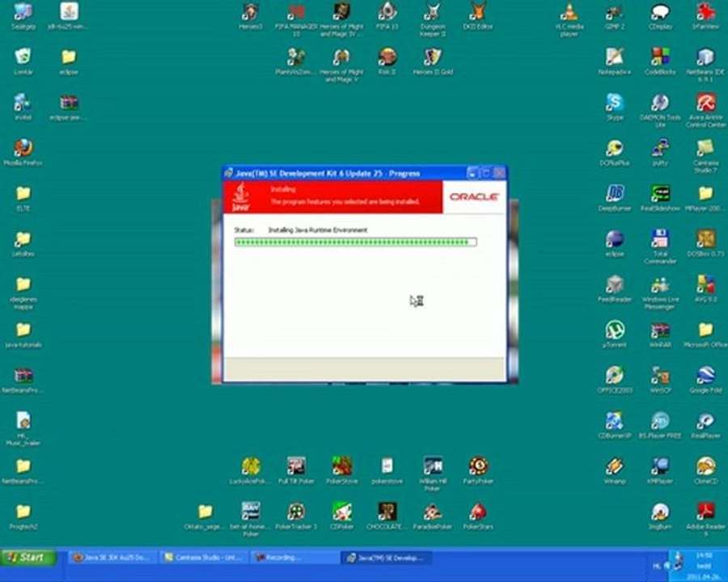Switch to Recording taskbar button
This screenshot has width=728, height=582.
coord(296,558)
